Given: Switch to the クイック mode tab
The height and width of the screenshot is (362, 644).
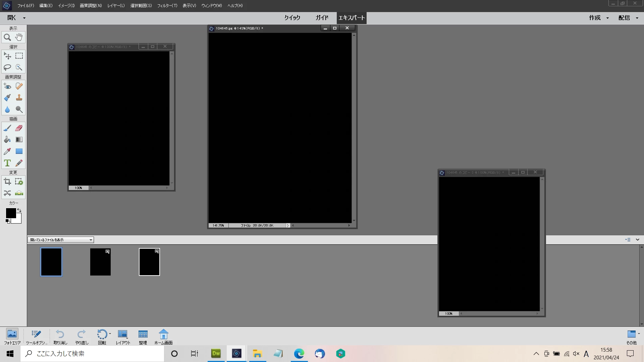Looking at the screenshot, I should tap(292, 18).
